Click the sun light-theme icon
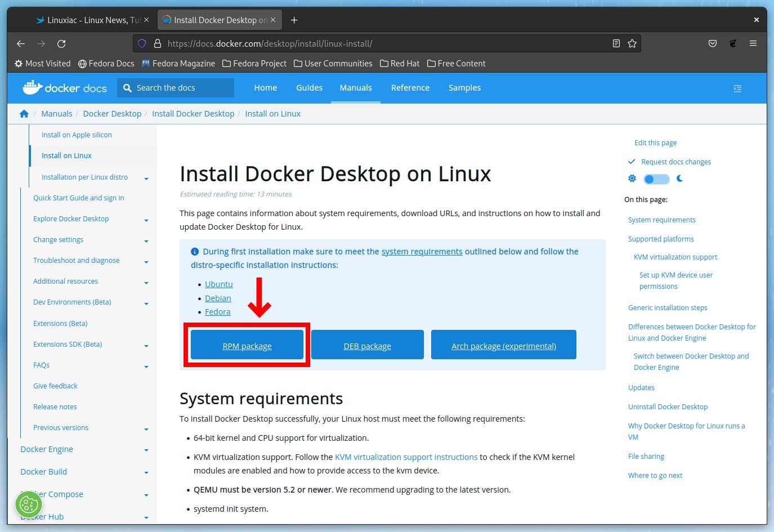 (632, 178)
